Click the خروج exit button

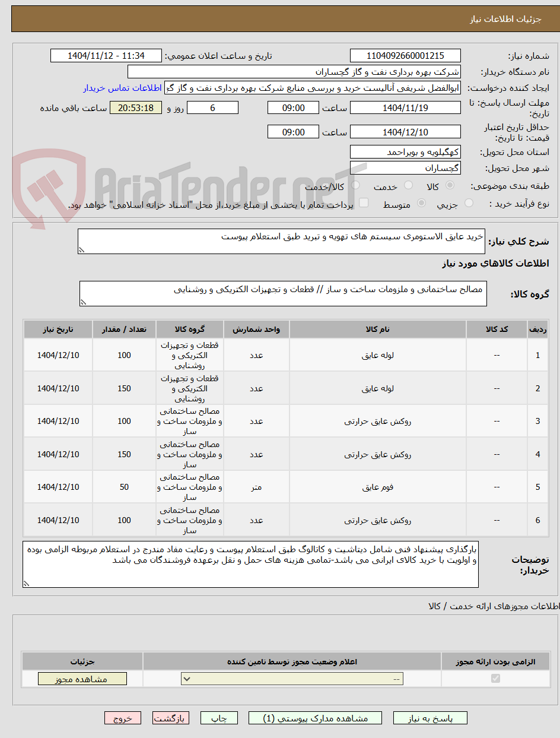[123, 718]
